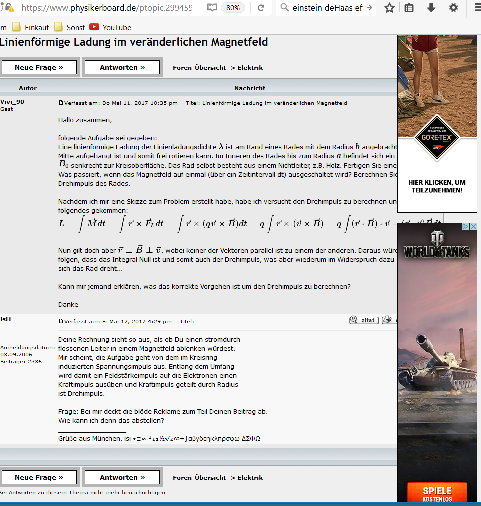
Task: Submit search with the arrow icon
Action: point(369,8)
